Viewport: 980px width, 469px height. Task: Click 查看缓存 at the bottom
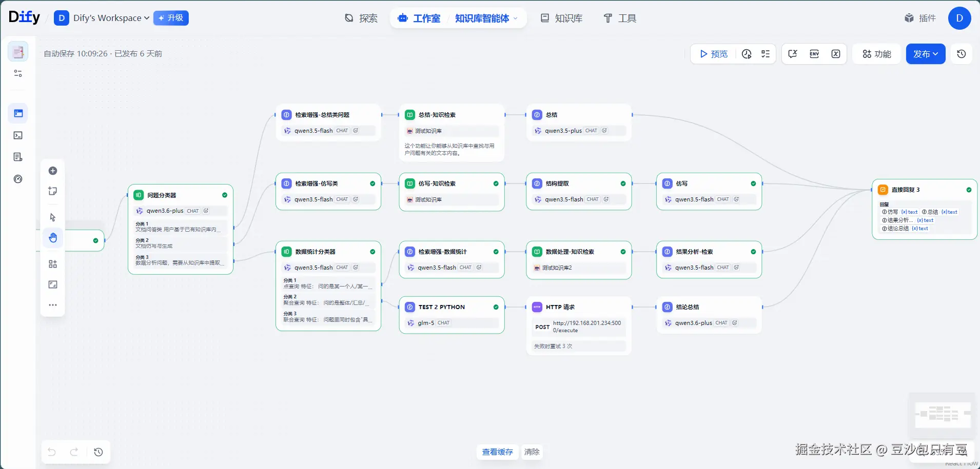click(497, 452)
